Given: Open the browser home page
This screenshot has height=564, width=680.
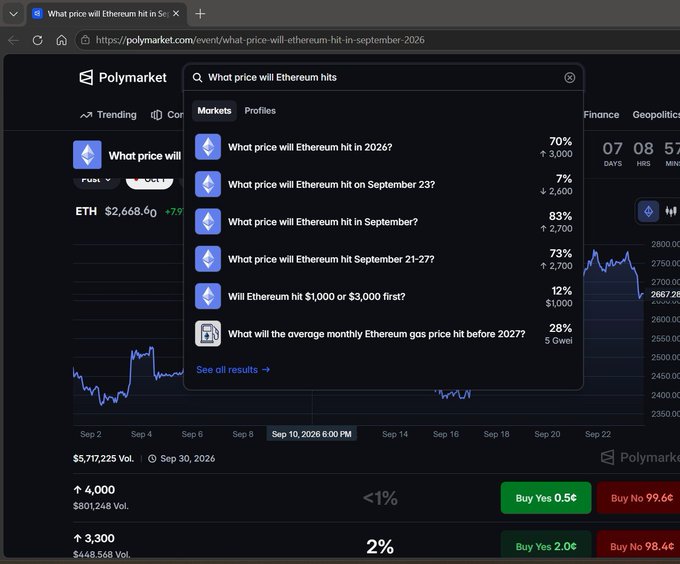Looking at the screenshot, I should tap(62, 40).
